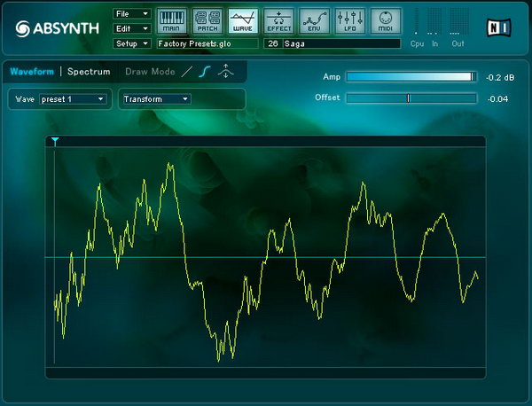Click the -0.04 offset value
532x406 pixels.
(497, 99)
